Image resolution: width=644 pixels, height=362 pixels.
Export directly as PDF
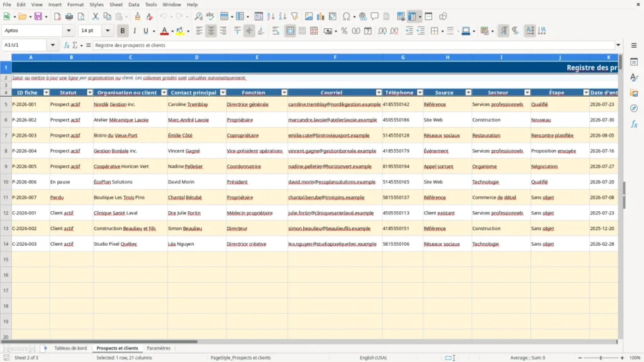pyautogui.click(x=57, y=16)
